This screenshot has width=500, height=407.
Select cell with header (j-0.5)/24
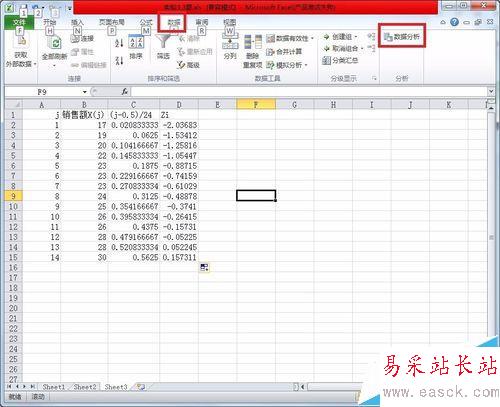pyautogui.click(x=133, y=115)
